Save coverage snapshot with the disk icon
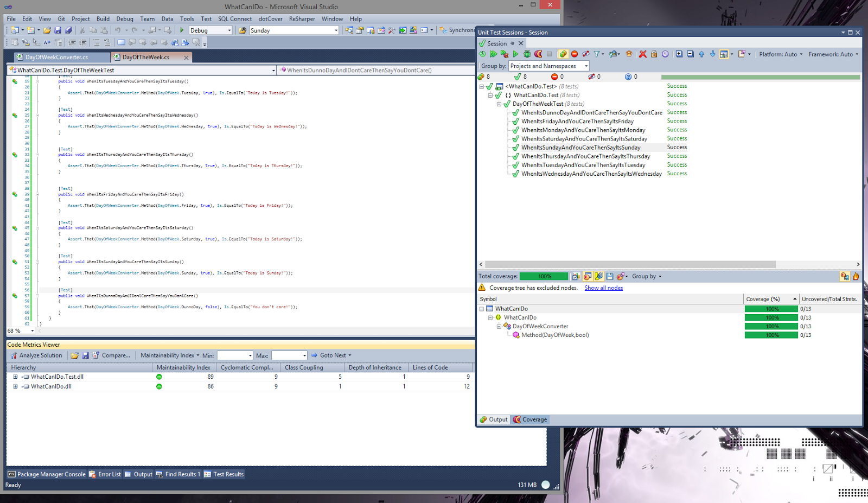 click(610, 276)
